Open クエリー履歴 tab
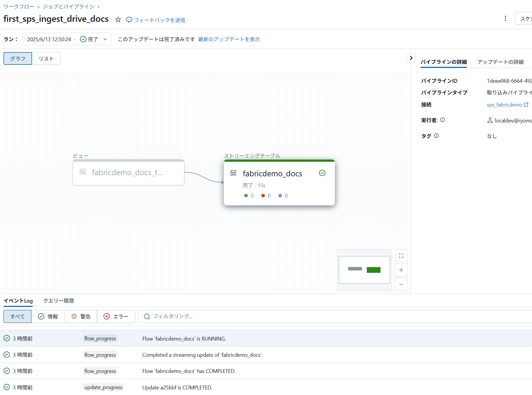 pos(59,301)
